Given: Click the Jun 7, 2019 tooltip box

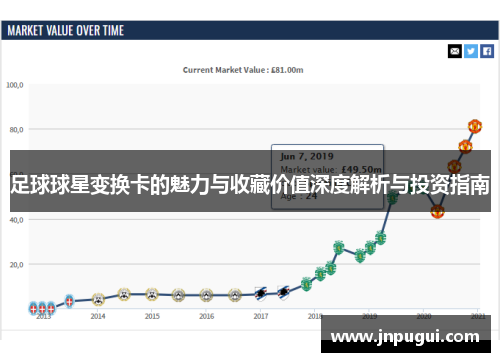Looking at the screenshot, I should coord(327,177).
